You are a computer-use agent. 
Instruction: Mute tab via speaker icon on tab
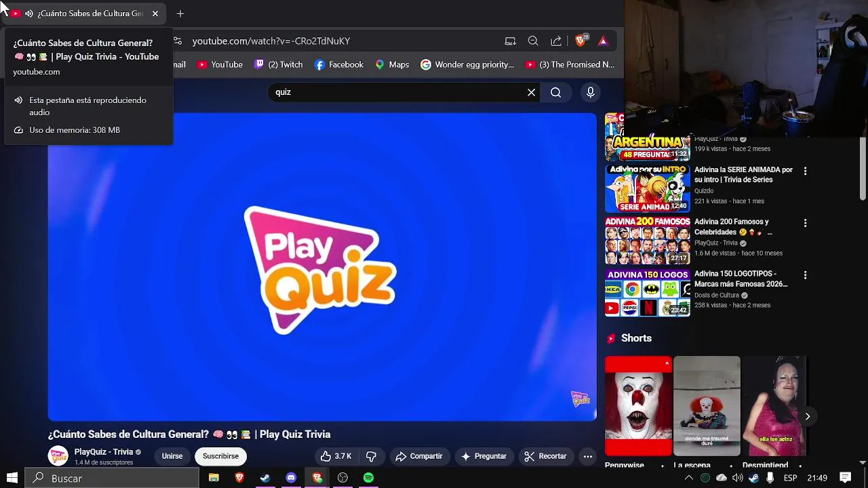[29, 14]
